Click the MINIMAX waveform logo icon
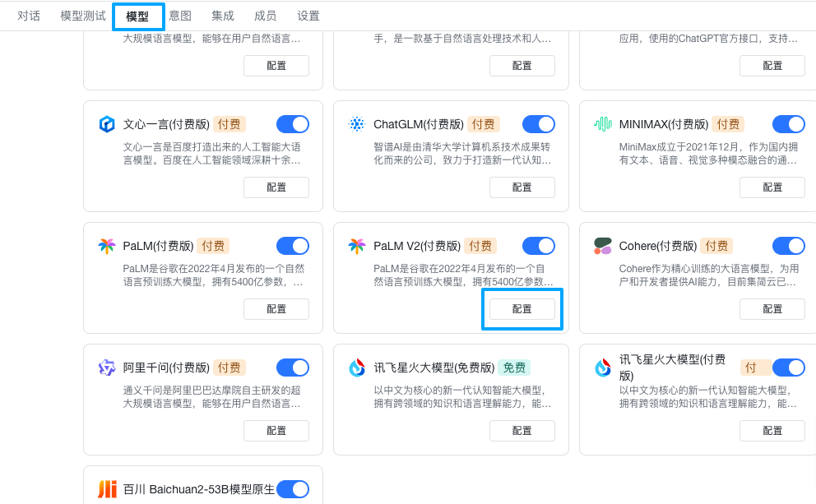816x504 pixels. 603,124
